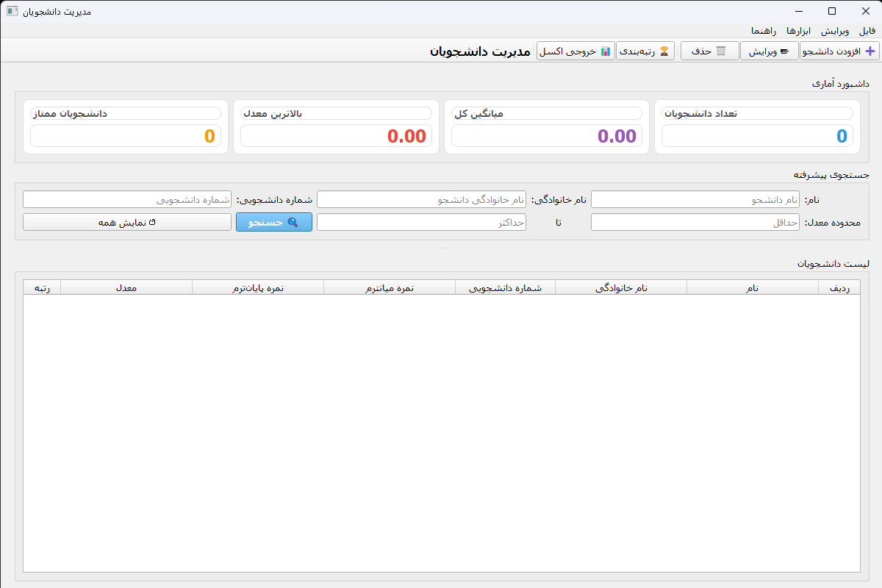Open the ویرایش menu in the menu bar
This screenshot has height=588, width=882.
(835, 31)
